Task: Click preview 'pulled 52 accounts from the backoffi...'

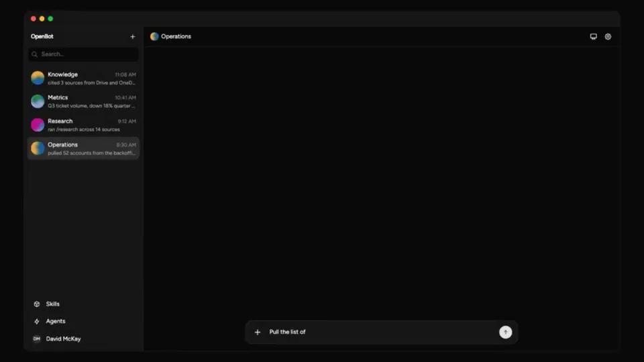Action: (x=92, y=153)
